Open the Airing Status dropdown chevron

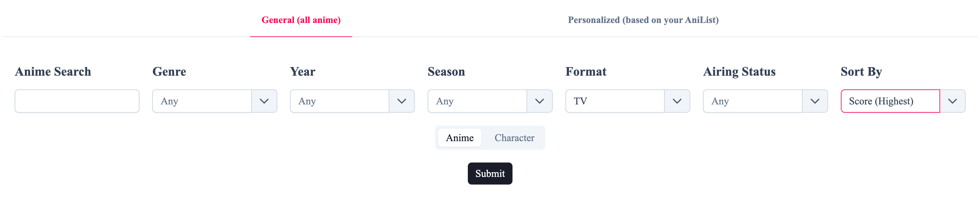pos(815,101)
